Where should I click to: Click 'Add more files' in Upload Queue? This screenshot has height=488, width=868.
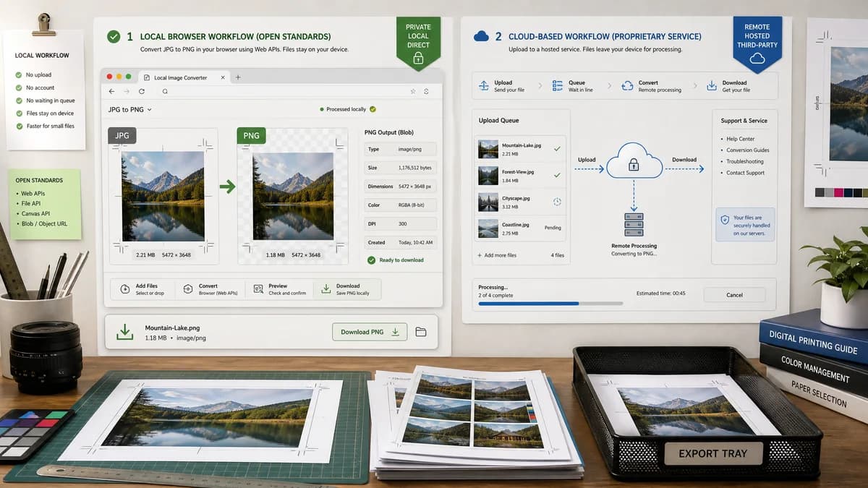[496, 255]
